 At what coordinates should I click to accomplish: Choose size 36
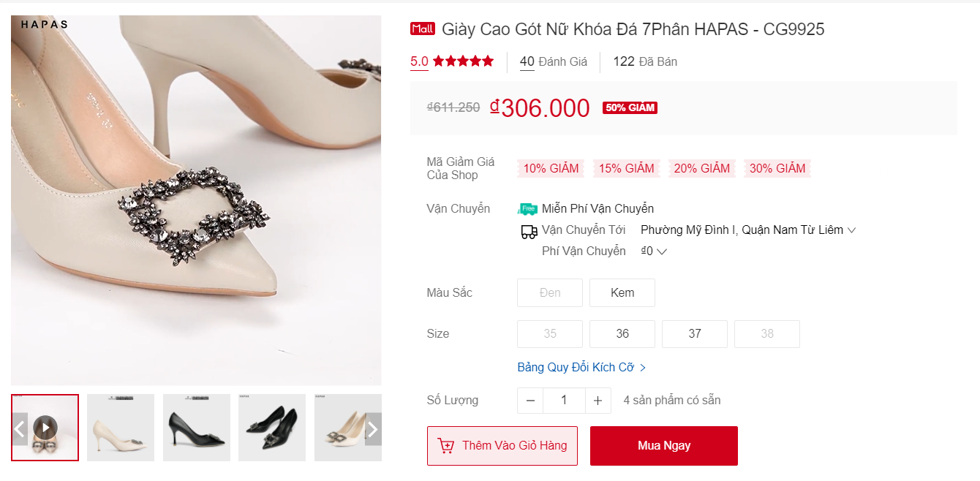[622, 334]
